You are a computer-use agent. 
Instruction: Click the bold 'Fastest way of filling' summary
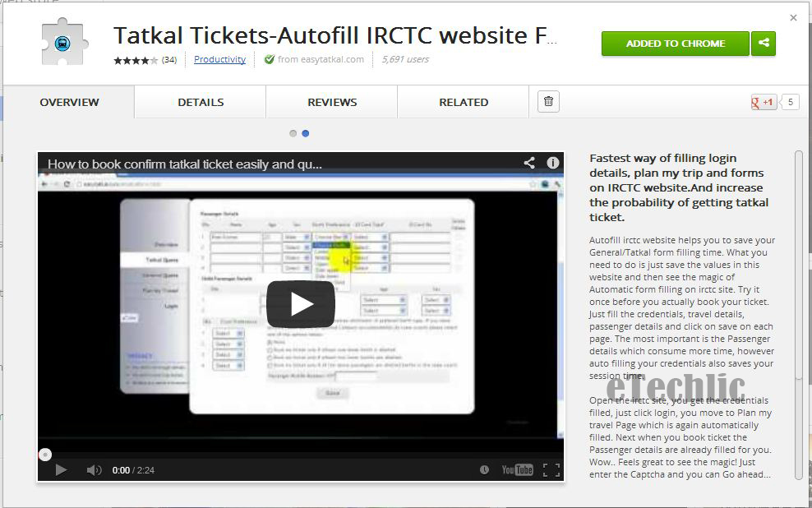[x=678, y=187]
